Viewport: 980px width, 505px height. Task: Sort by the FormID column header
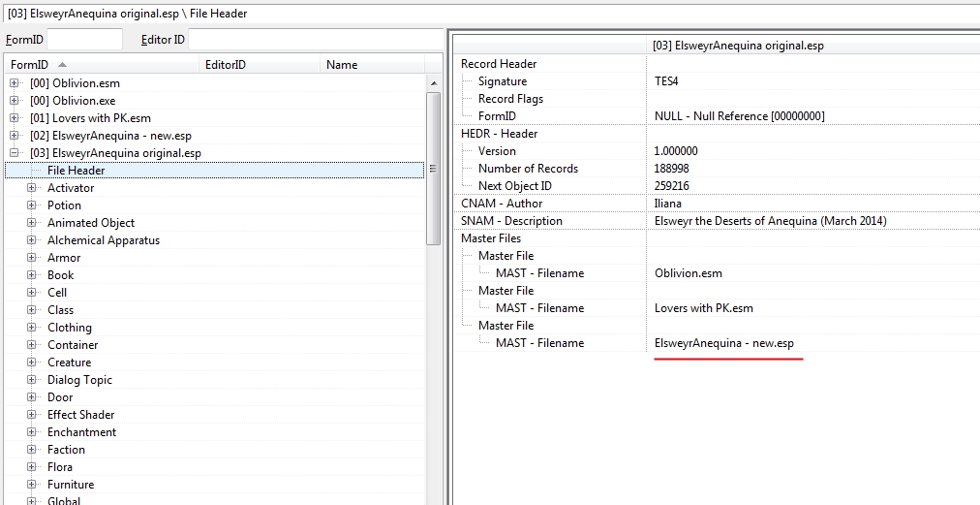point(103,64)
